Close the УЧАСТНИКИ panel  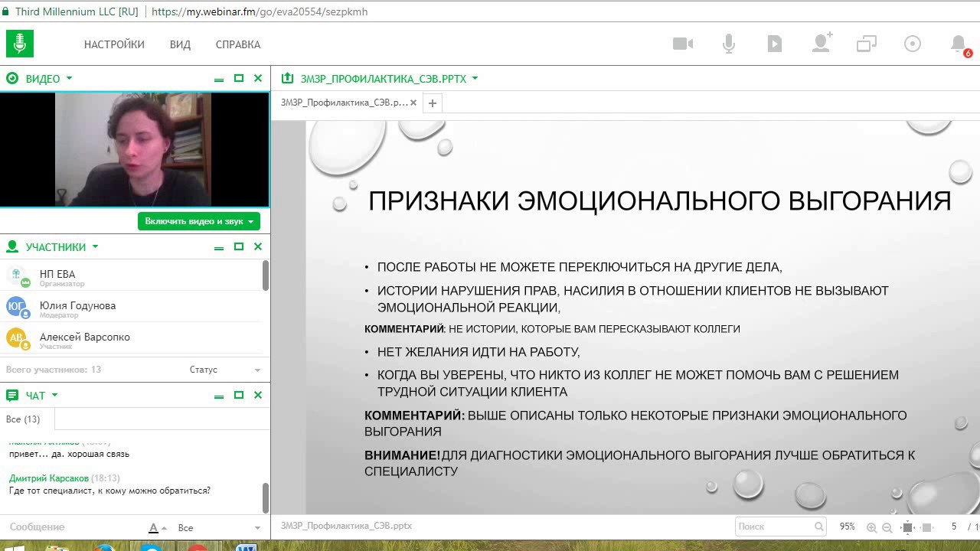(x=258, y=246)
